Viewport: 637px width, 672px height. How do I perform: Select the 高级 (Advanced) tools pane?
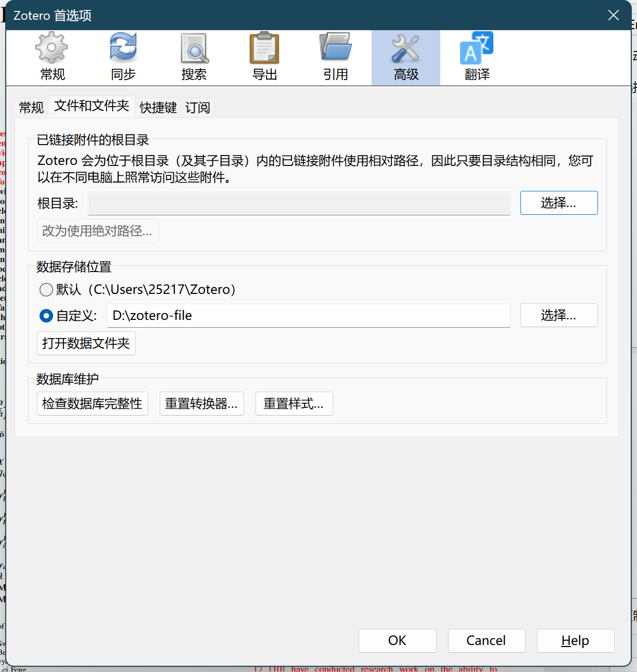point(406,58)
